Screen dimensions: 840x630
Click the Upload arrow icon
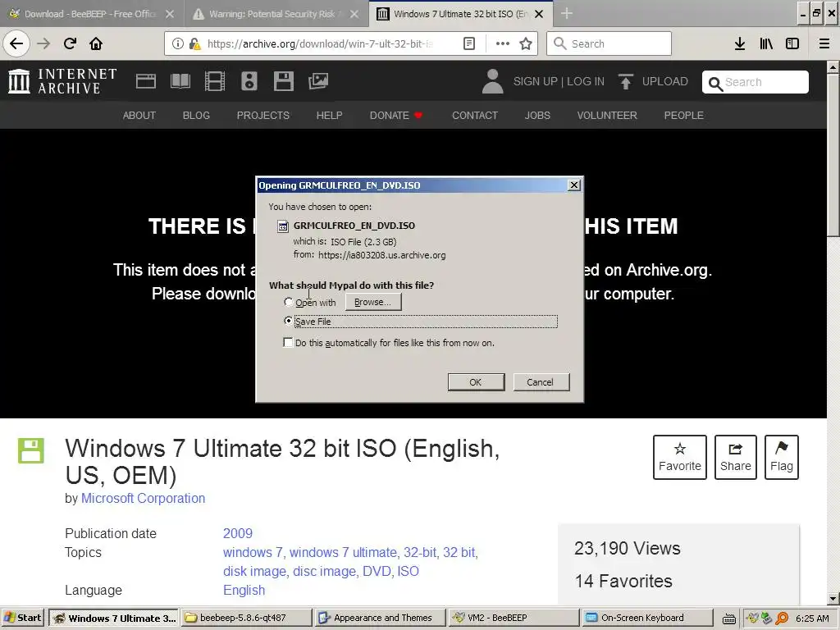(x=625, y=81)
